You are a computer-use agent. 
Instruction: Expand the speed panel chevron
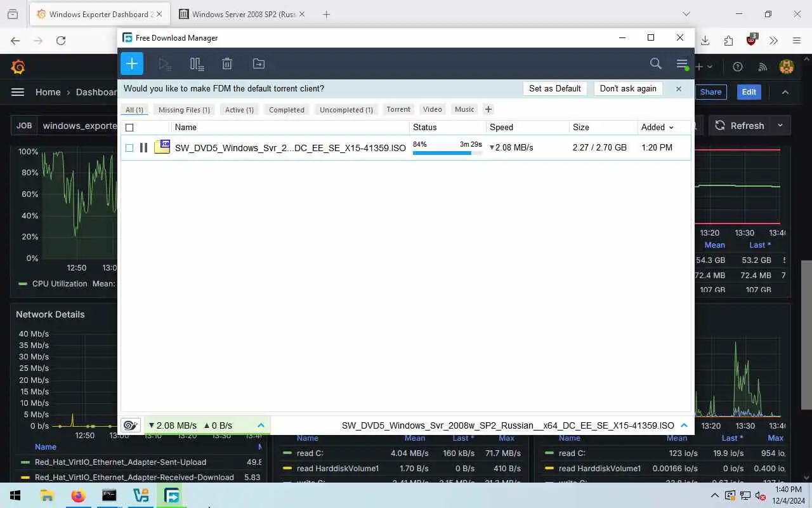(261, 425)
